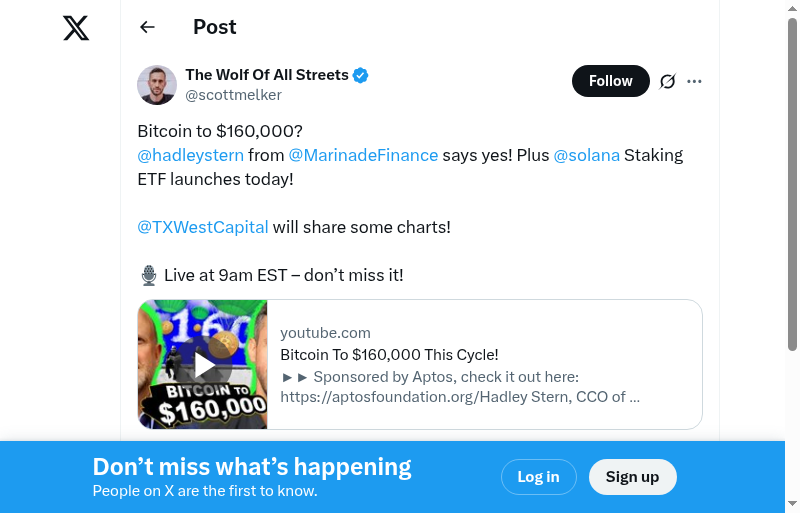Click the Grok icon beside Follow

(x=668, y=81)
